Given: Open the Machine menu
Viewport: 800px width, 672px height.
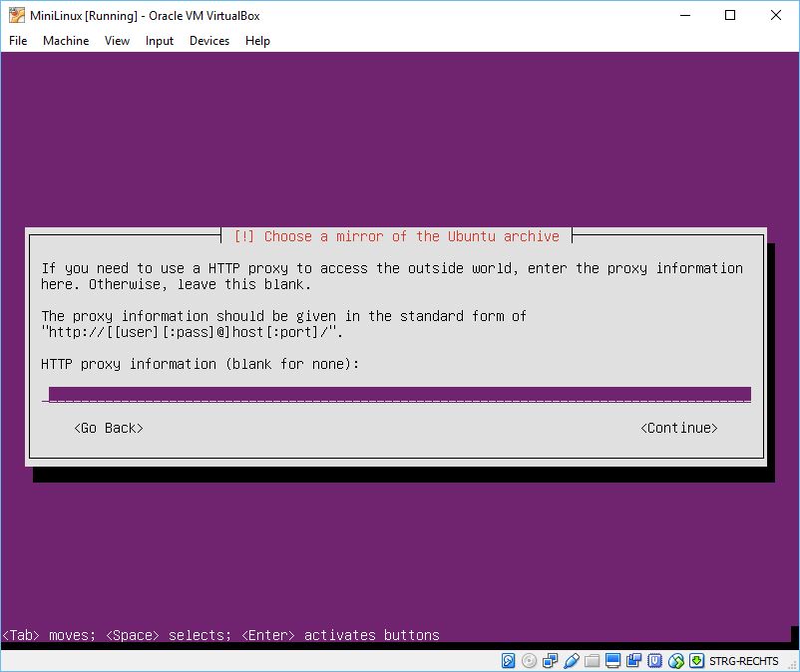Looking at the screenshot, I should click(x=66, y=41).
